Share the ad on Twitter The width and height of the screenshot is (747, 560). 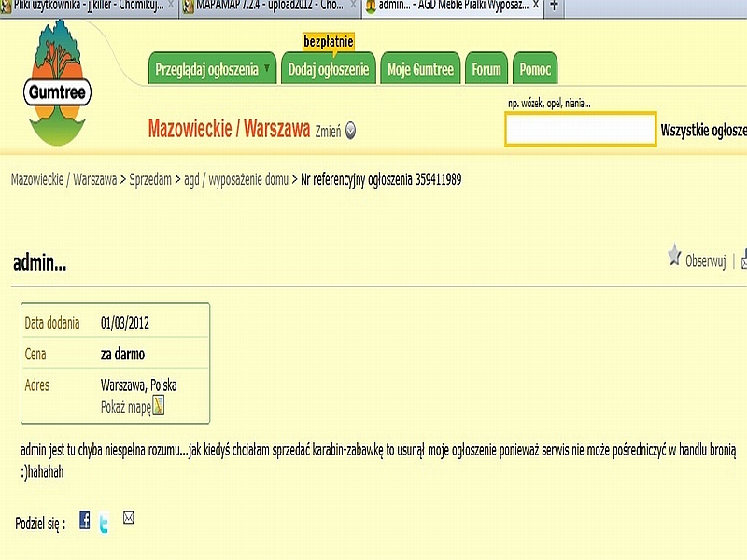[104, 524]
